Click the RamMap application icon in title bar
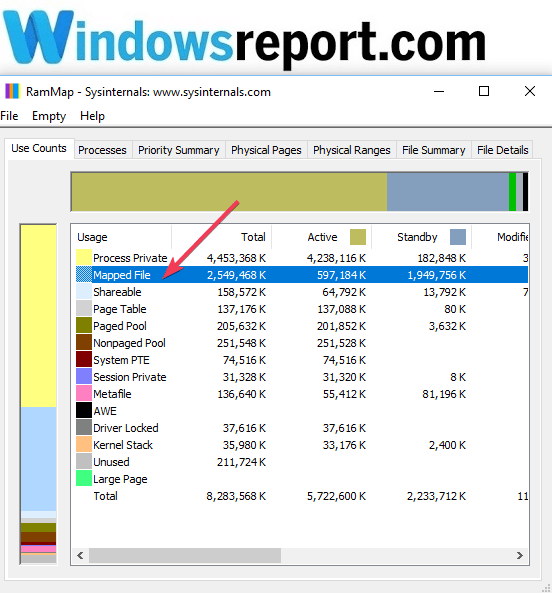Viewport: 552px width, 593px height. [x=12, y=92]
